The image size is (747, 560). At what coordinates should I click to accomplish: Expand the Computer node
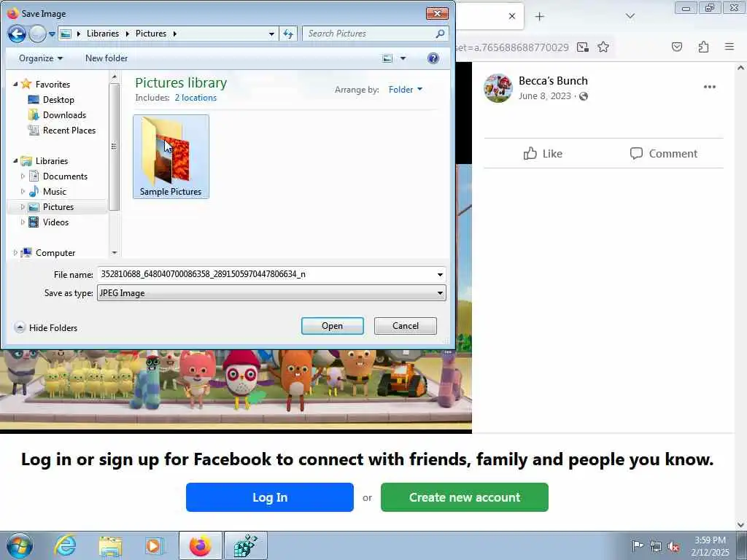15,253
